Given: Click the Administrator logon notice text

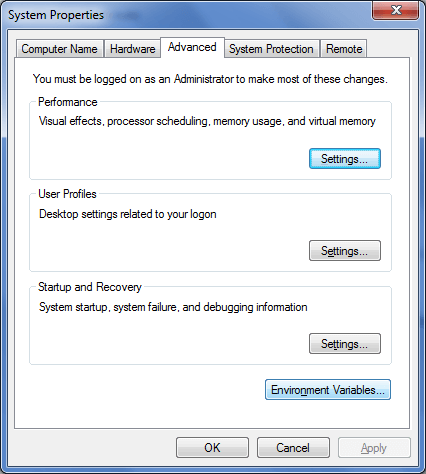Looking at the screenshot, I should [210, 79].
